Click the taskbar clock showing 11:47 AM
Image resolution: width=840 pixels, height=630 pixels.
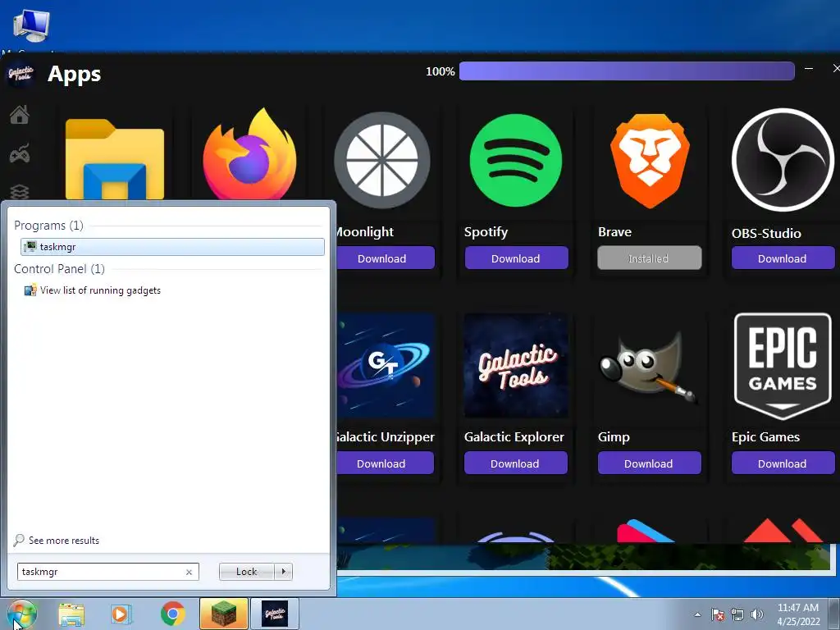click(798, 614)
